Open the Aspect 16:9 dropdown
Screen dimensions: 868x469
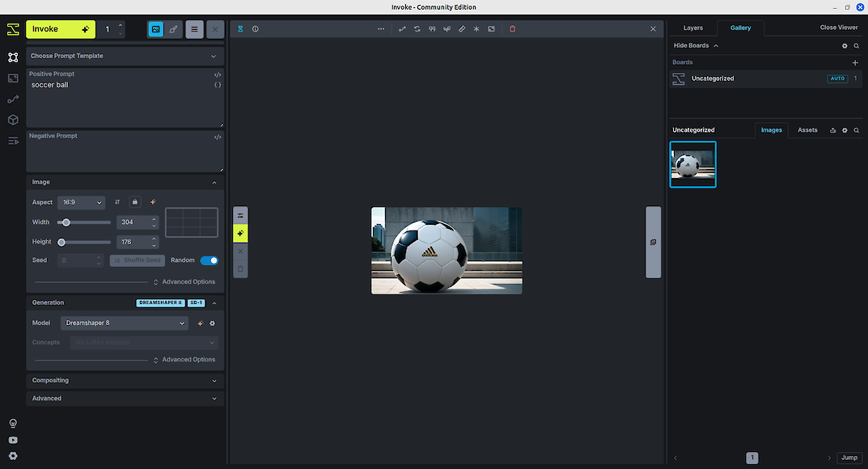(x=82, y=202)
